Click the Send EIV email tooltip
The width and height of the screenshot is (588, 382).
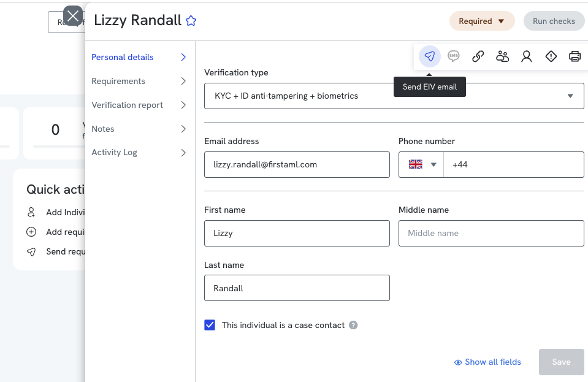click(x=430, y=87)
